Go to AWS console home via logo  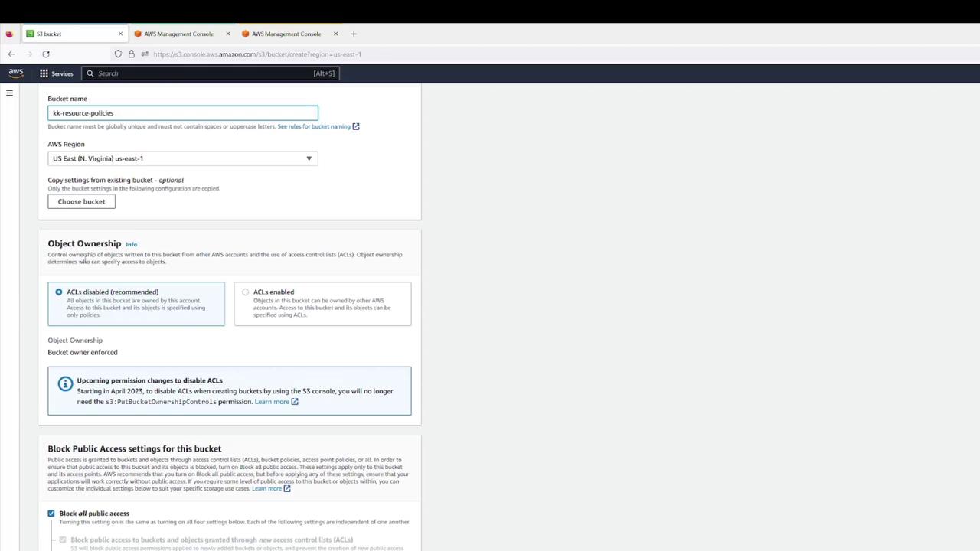click(16, 73)
